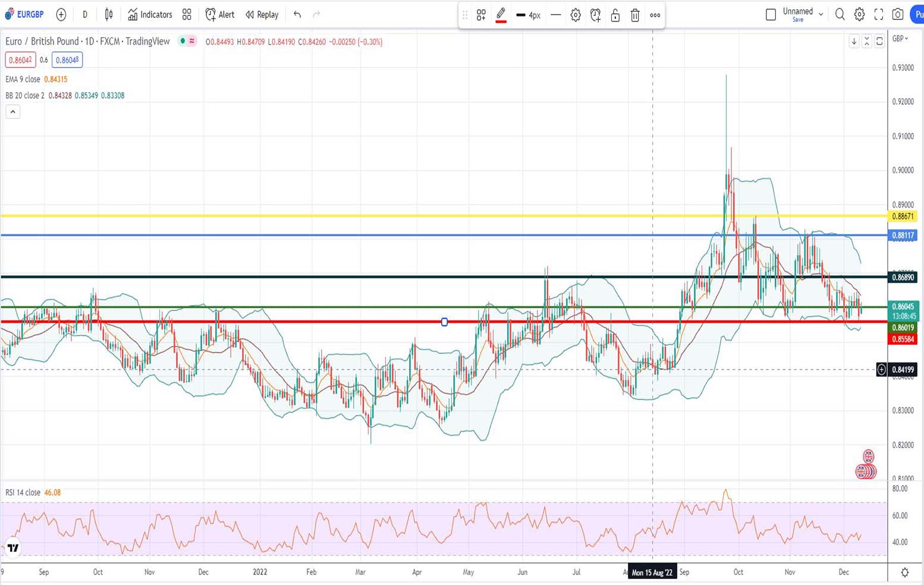924x585 pixels.
Task: Toggle the checkbox beside Unnamed layout
Action: click(x=771, y=13)
